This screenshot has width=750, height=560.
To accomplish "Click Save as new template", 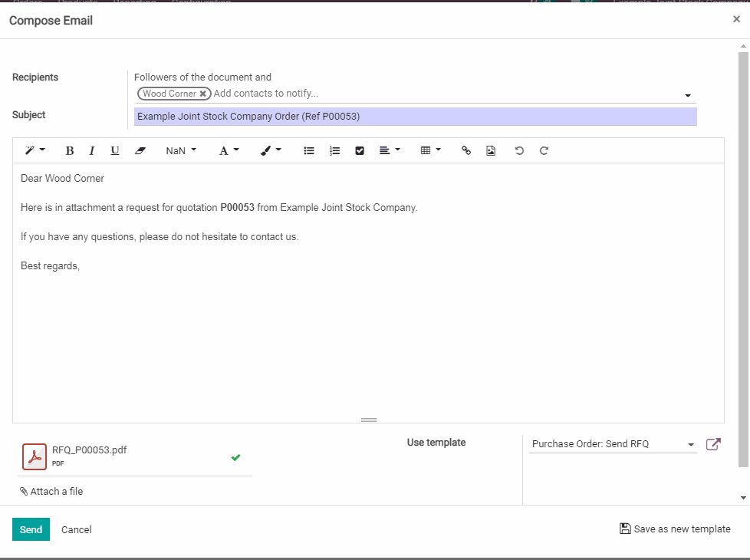I will tap(675, 529).
